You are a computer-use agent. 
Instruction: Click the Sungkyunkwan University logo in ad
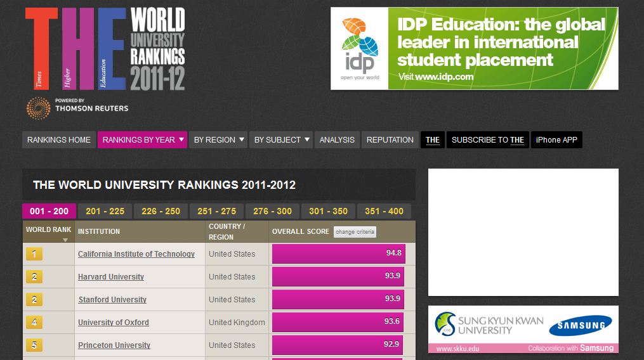tap(489, 325)
